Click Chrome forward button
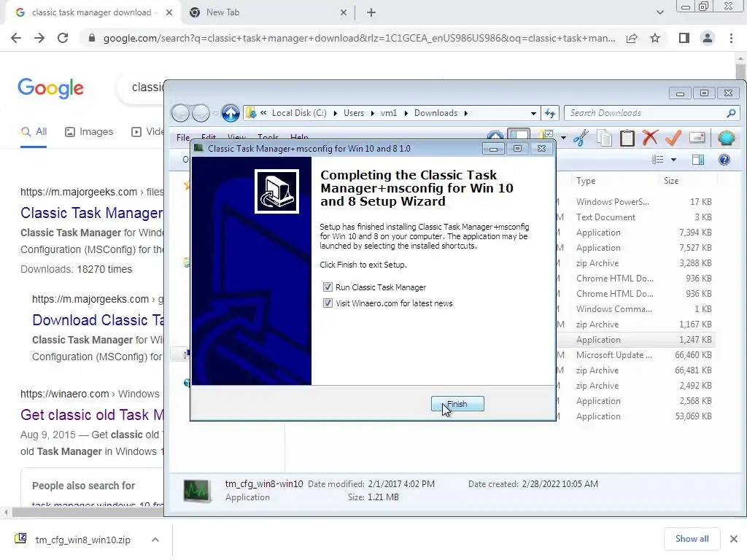Screen dimensions: 747x560 pos(39,38)
